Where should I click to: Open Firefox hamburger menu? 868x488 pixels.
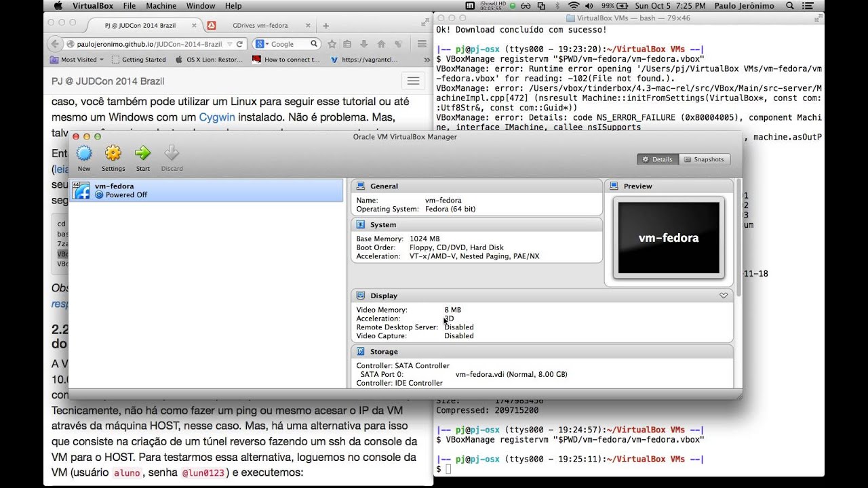click(x=422, y=44)
